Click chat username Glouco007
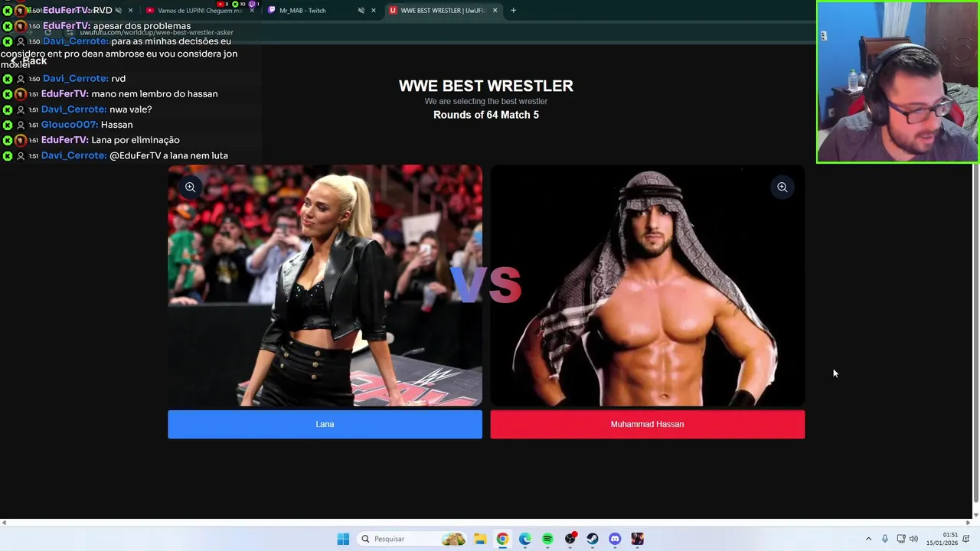This screenshot has height=551, width=980. pos(70,125)
